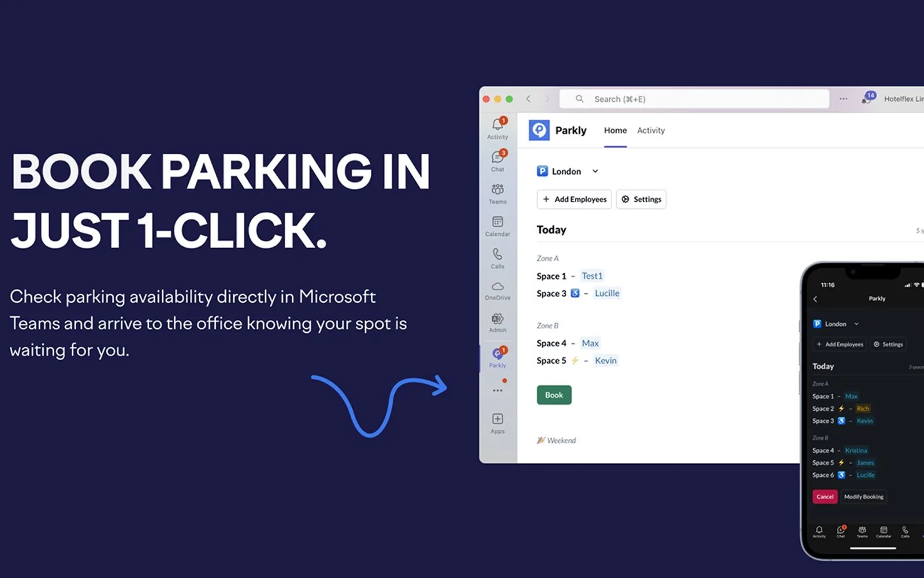
Task: Tap Rich on phone Space 2
Action: click(x=863, y=409)
